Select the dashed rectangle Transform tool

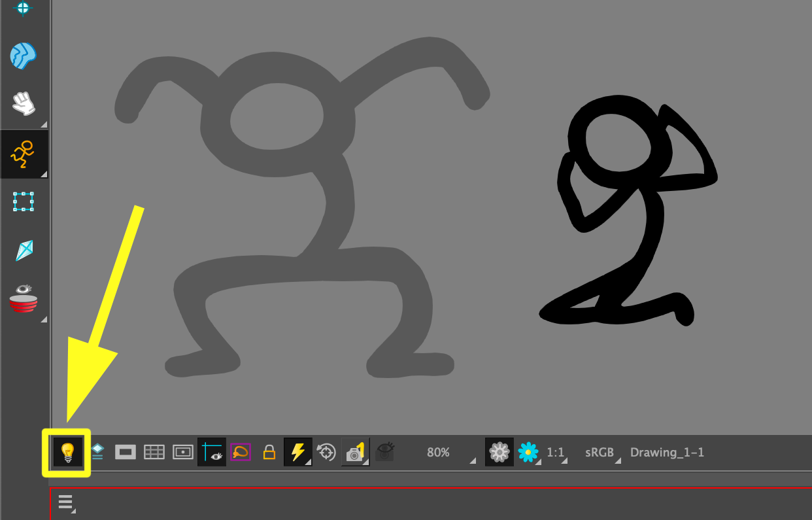click(24, 201)
